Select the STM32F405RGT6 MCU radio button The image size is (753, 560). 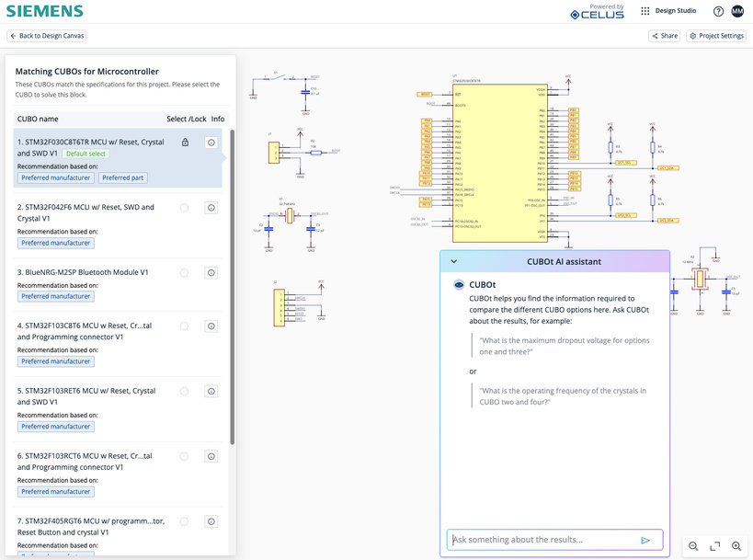point(184,521)
